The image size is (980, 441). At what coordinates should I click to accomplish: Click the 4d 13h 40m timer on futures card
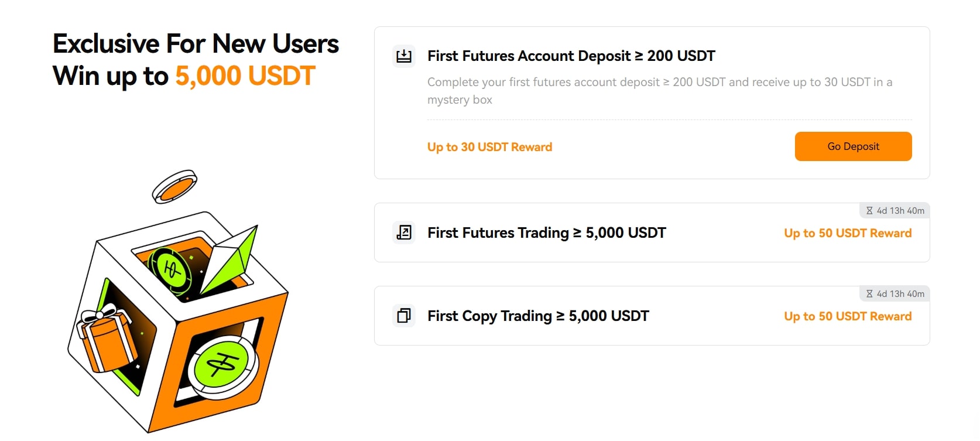[x=900, y=211]
